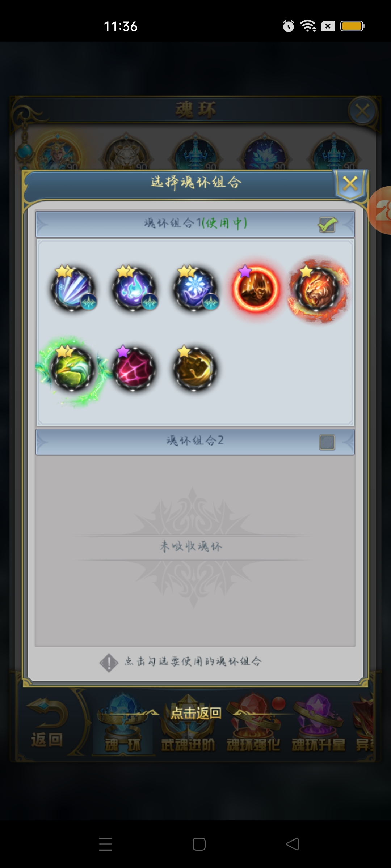Tap the 返回 back arrow button
Viewport: 391px width, 868px height.
tap(47, 724)
